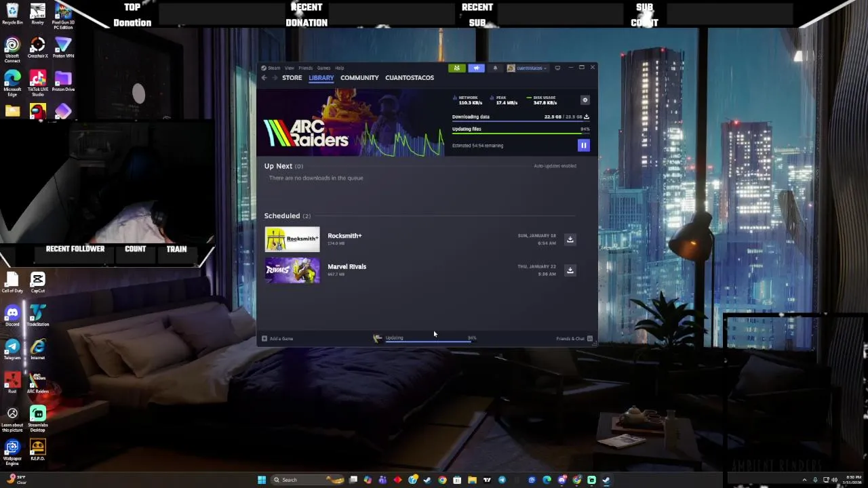Image resolution: width=868 pixels, height=488 pixels.
Task: Open Proton VPN desktop icon
Action: [x=63, y=47]
